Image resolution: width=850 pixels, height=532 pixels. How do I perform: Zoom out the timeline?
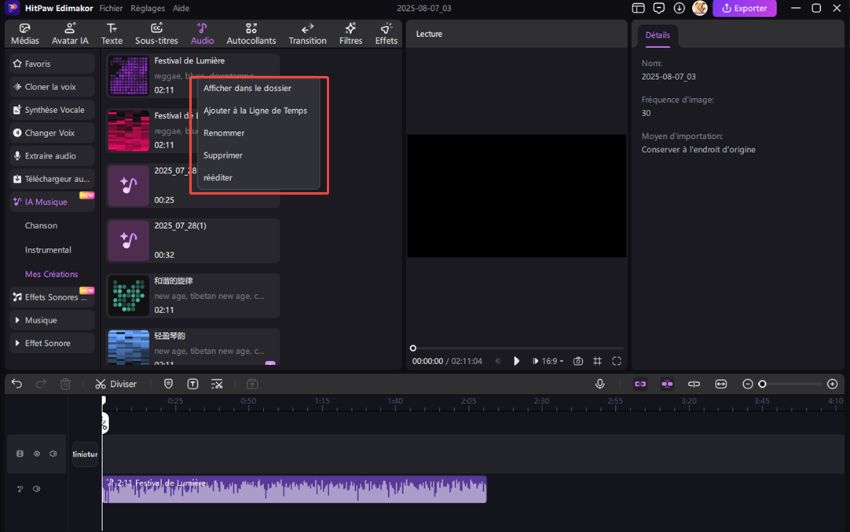tap(748, 384)
